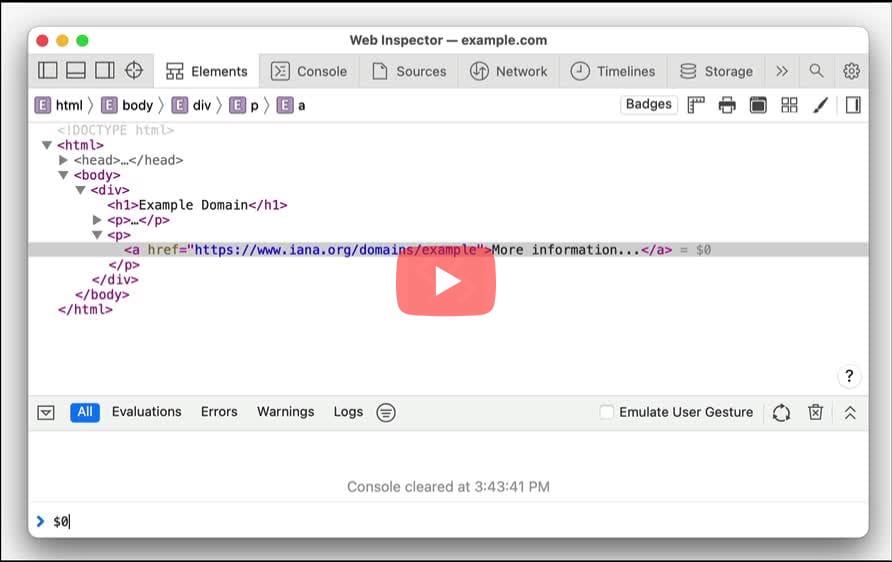Clear console with trash icon

(815, 412)
